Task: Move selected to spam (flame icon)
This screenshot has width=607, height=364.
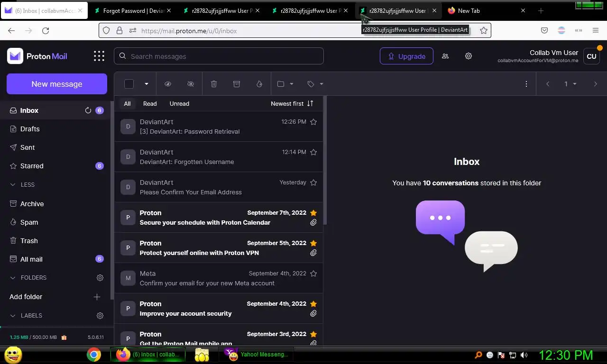Action: (259, 84)
